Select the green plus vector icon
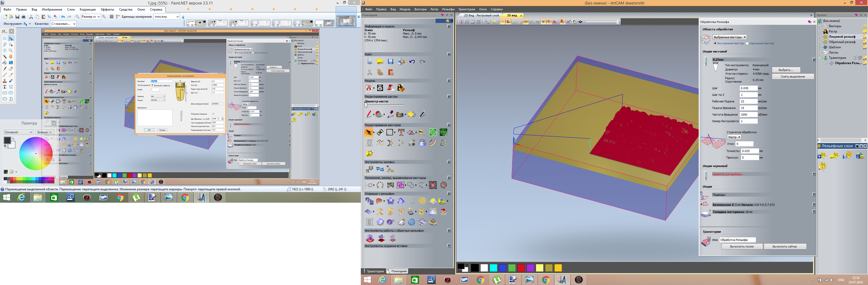This screenshot has height=285, width=868. [x=433, y=132]
